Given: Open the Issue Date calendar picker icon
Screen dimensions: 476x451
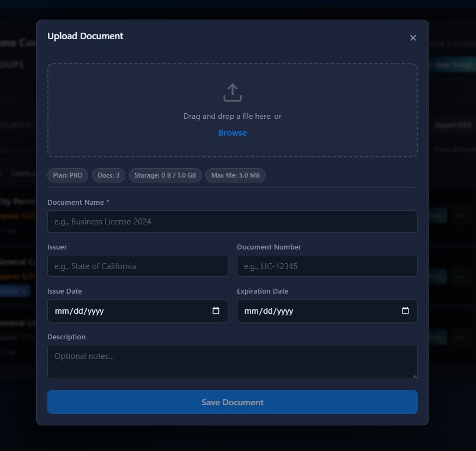Looking at the screenshot, I should (x=216, y=310).
